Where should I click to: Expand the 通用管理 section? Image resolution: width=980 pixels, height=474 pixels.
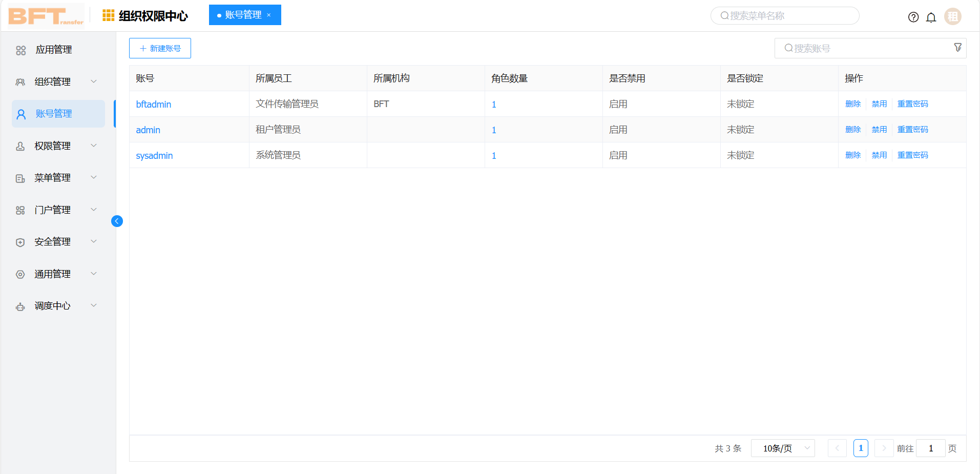coord(53,274)
